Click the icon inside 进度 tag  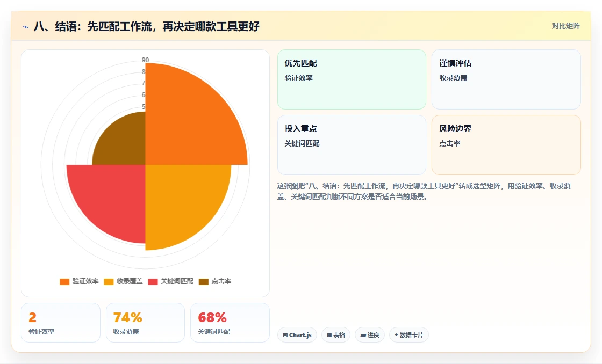[x=363, y=335]
